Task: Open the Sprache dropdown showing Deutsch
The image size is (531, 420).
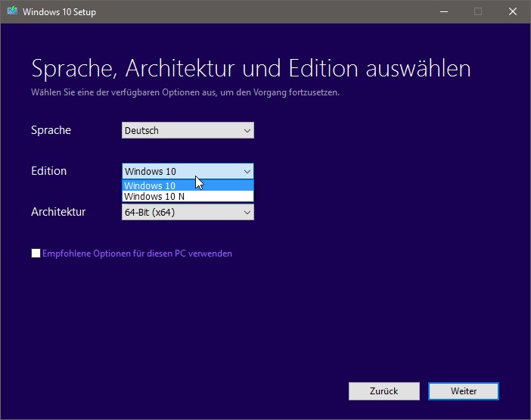Action: pyautogui.click(x=188, y=130)
